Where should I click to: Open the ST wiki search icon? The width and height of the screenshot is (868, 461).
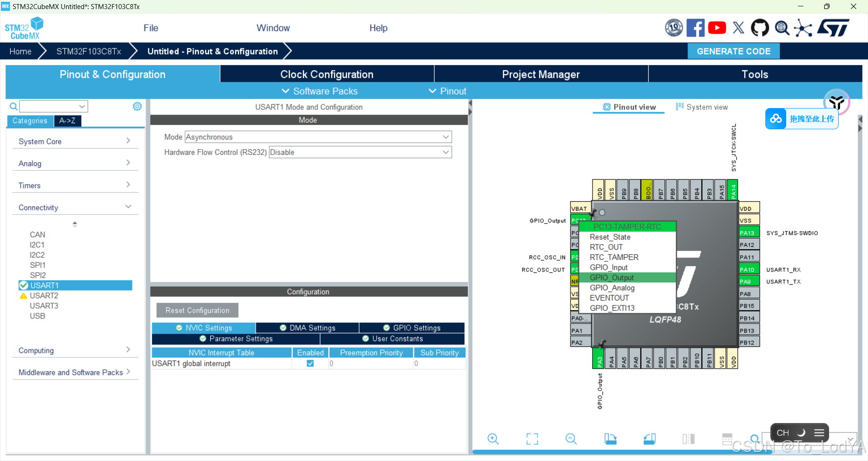(x=782, y=28)
